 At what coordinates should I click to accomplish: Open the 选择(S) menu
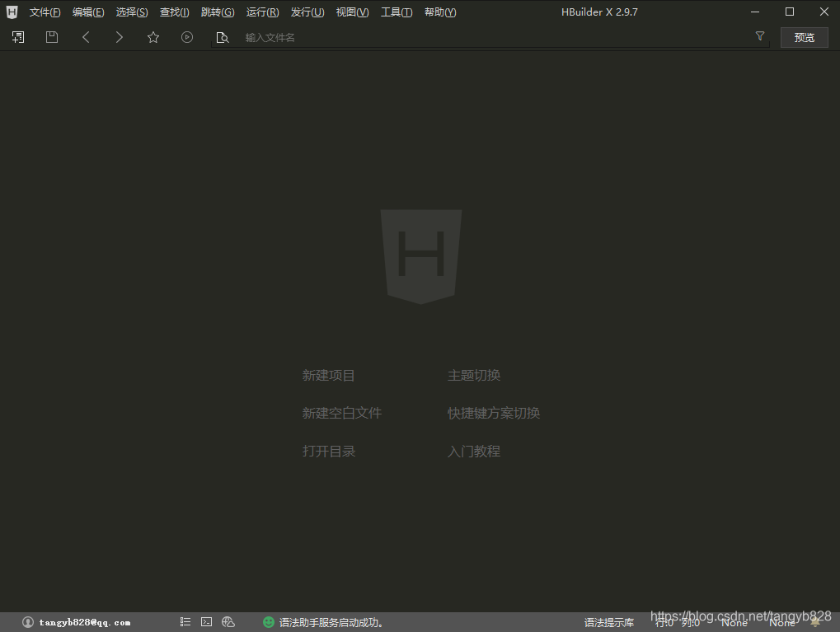(132, 12)
